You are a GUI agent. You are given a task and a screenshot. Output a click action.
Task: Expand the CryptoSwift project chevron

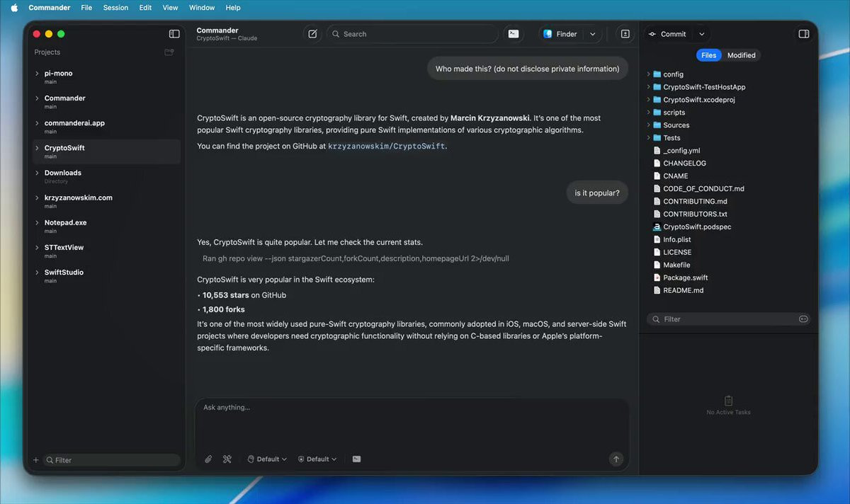pos(37,148)
